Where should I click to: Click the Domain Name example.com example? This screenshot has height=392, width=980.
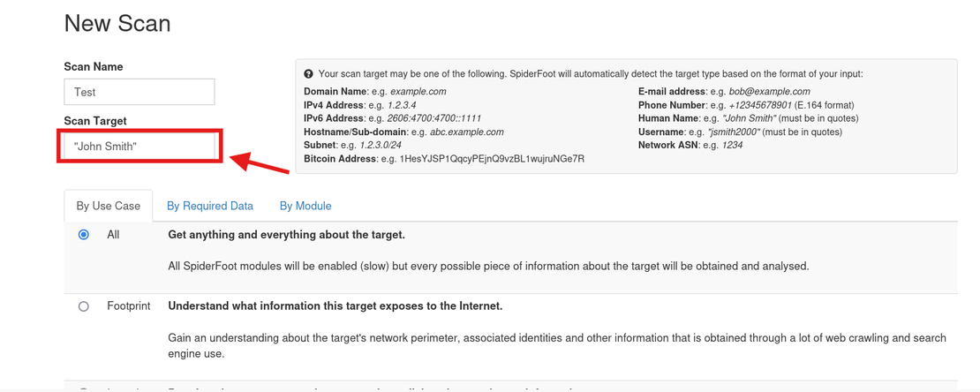click(x=417, y=92)
